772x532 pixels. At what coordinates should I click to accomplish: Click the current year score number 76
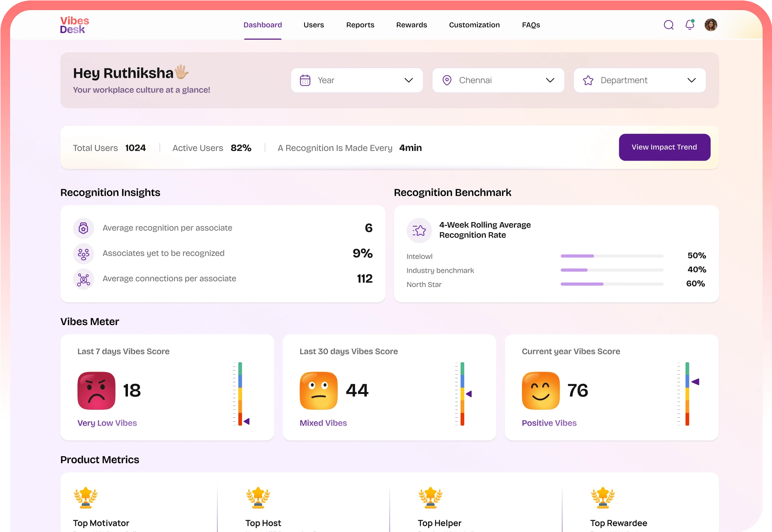(x=578, y=390)
